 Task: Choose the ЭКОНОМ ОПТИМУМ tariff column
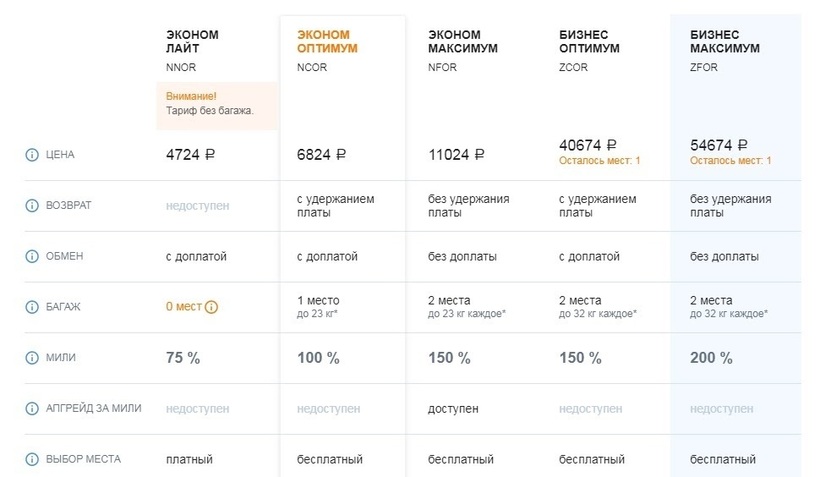(x=327, y=41)
